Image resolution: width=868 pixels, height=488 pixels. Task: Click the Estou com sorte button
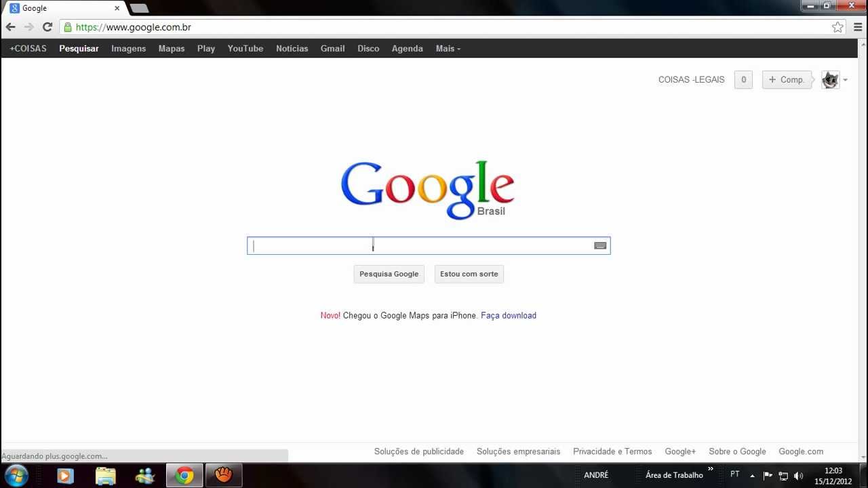coord(469,274)
